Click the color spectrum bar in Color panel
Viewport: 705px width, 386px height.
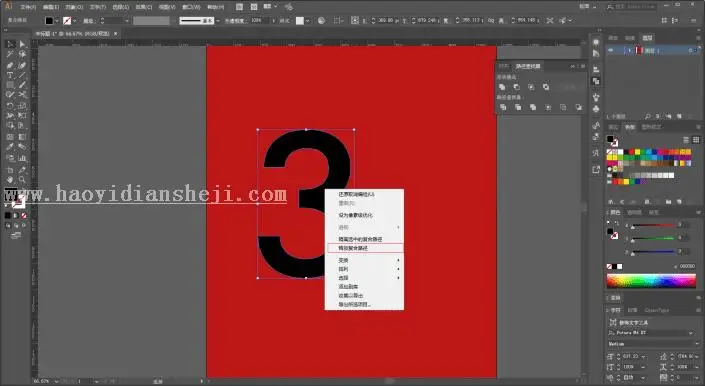click(x=651, y=281)
